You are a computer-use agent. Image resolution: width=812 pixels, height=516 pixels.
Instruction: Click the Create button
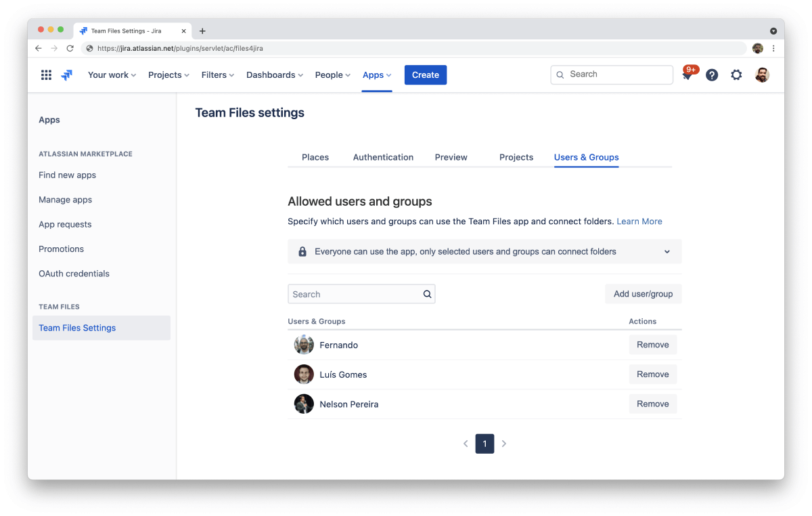point(426,75)
